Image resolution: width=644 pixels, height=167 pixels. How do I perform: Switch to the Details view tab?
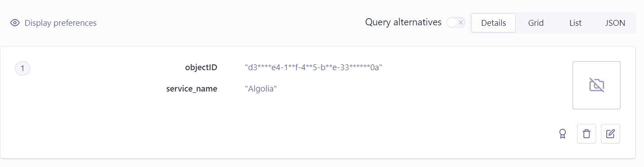tap(493, 23)
